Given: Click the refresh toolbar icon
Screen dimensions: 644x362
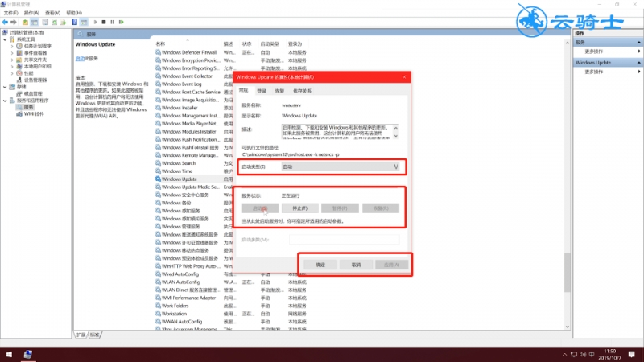Looking at the screenshot, I should pos(54,23).
